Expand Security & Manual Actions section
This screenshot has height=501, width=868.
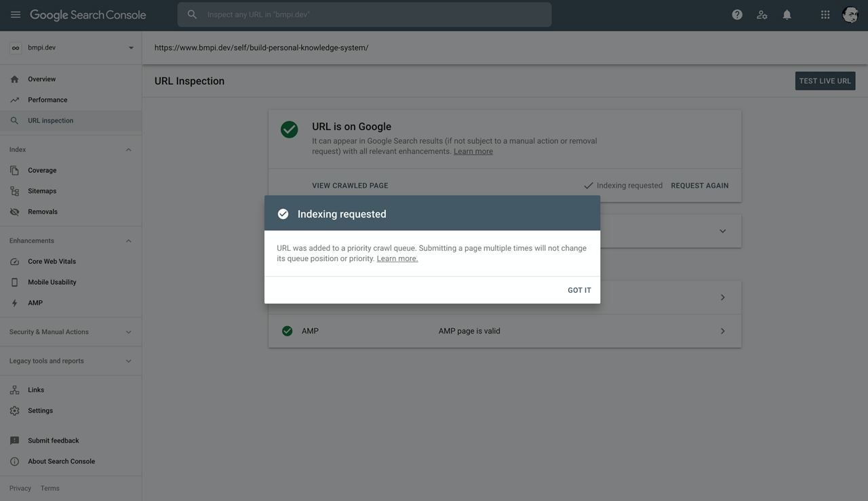point(128,332)
